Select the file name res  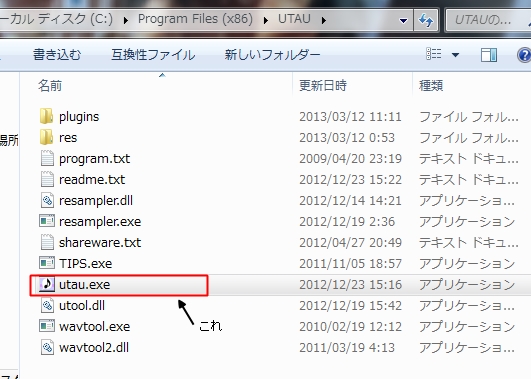(x=68, y=138)
